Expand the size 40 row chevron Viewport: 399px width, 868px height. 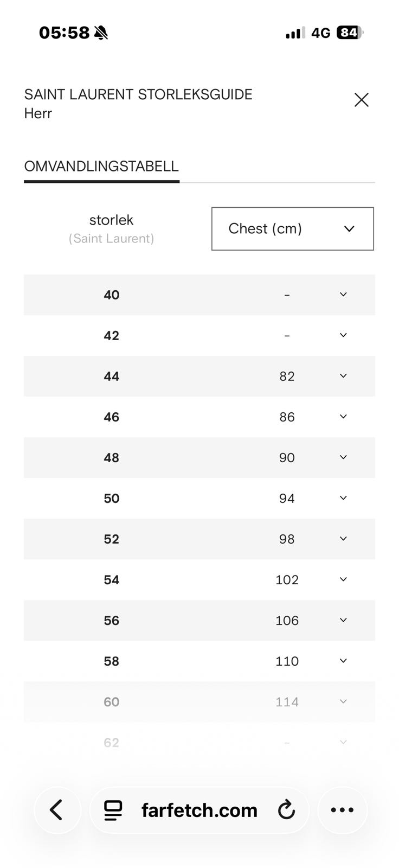coord(343,295)
